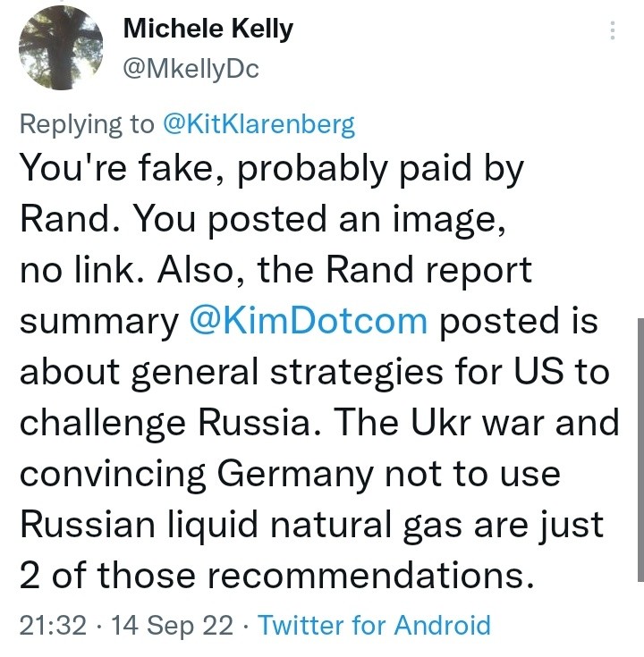The height and width of the screenshot is (657, 644).
Task: Open the Michele Kelly display name
Action: (208, 29)
